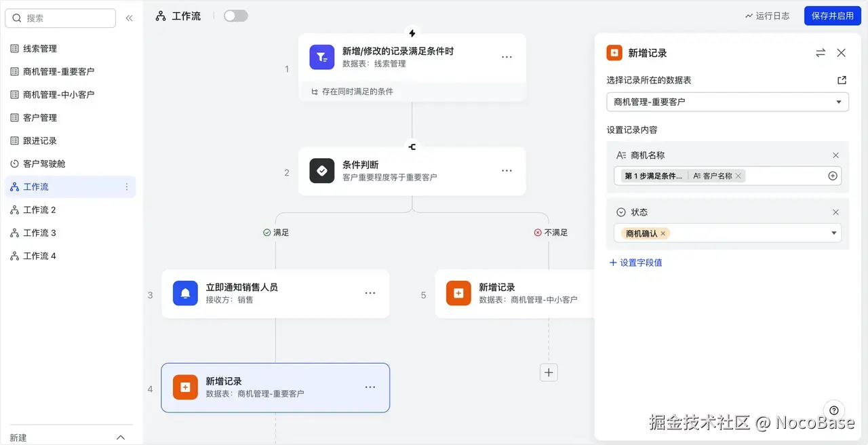868x445 pixels.
Task: Click the workflow icon beside the 工作流 title
Action: click(161, 16)
